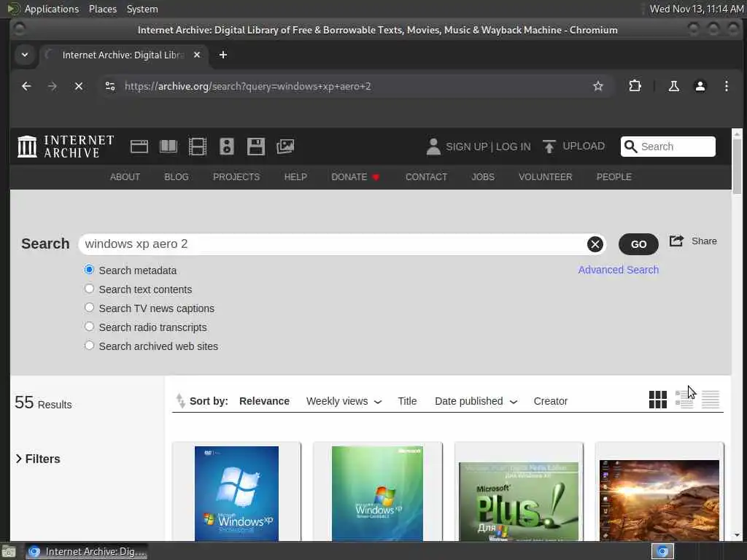Expand the Filters section

(38, 459)
